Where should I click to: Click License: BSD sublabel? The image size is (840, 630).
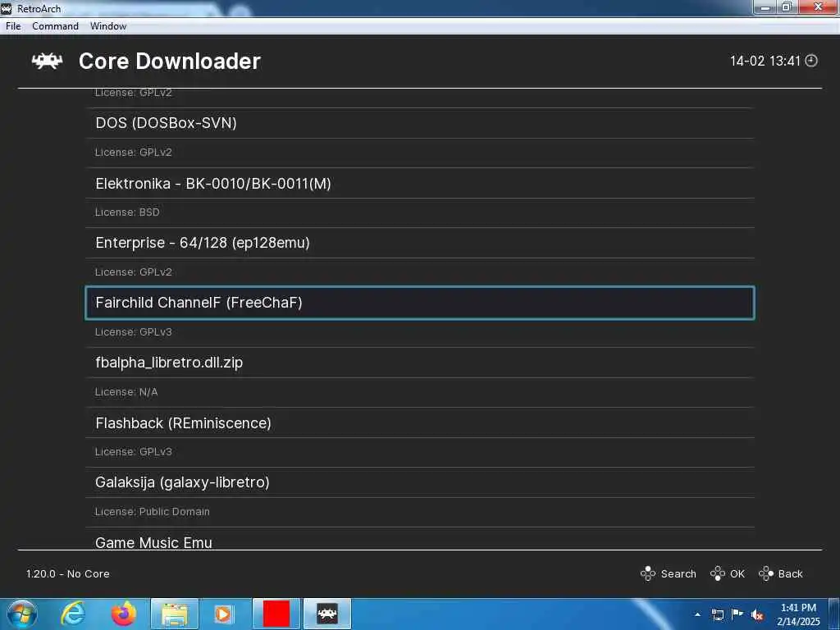click(127, 212)
